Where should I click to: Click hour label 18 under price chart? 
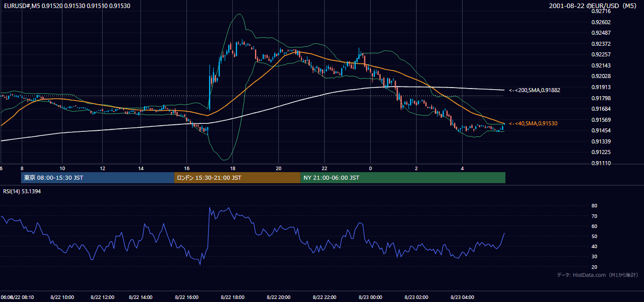click(x=232, y=168)
